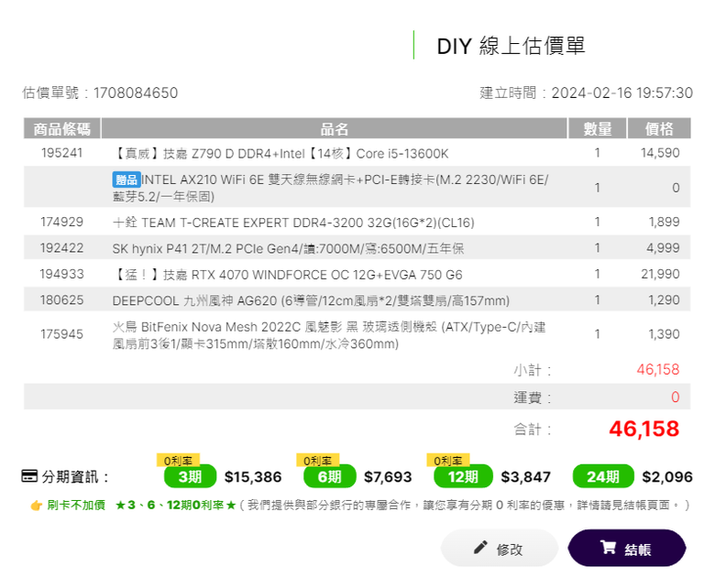This screenshot has height=588, width=715.
Task: Click barcode 175945
Action: click(x=61, y=334)
